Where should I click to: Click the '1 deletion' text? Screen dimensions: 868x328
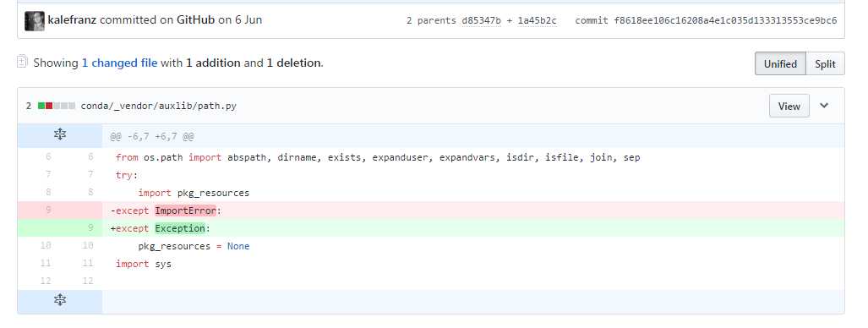tap(294, 63)
